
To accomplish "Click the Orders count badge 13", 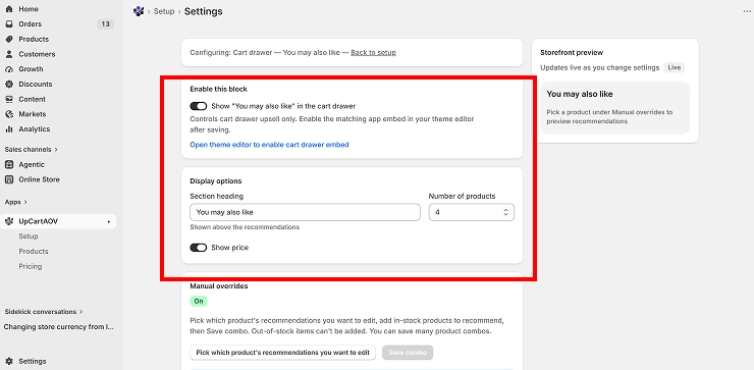I will (x=105, y=24).
